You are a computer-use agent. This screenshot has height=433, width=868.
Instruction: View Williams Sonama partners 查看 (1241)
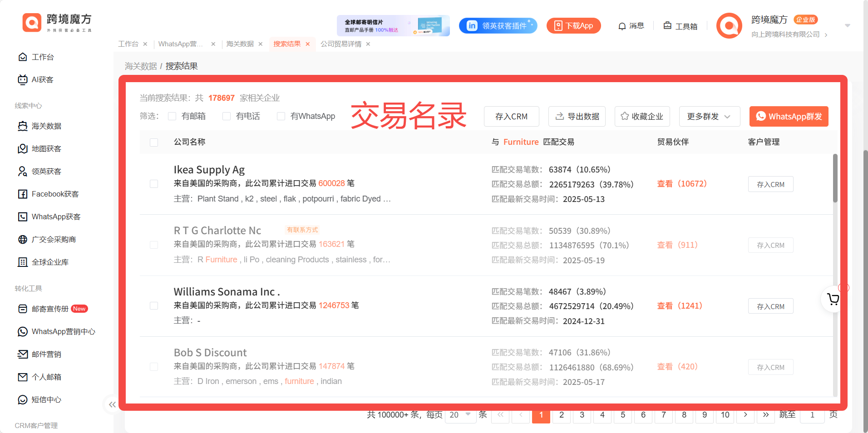(x=680, y=306)
